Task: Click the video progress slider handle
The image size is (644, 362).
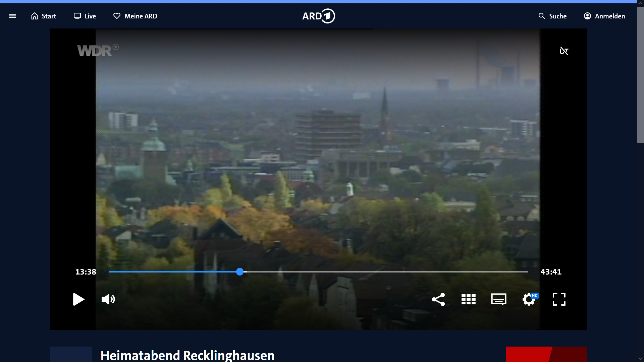Action: (239, 272)
